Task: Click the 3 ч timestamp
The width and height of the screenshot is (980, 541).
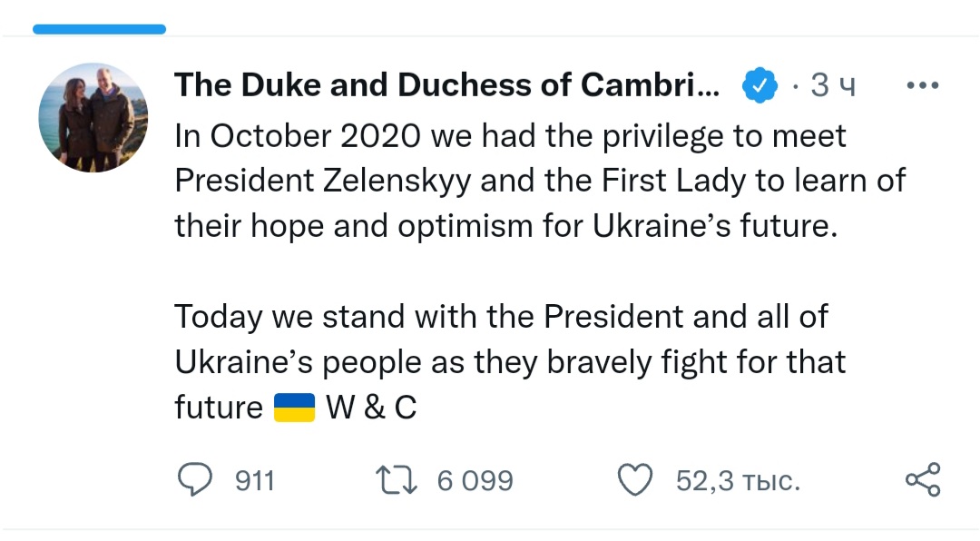Action: 832,85
